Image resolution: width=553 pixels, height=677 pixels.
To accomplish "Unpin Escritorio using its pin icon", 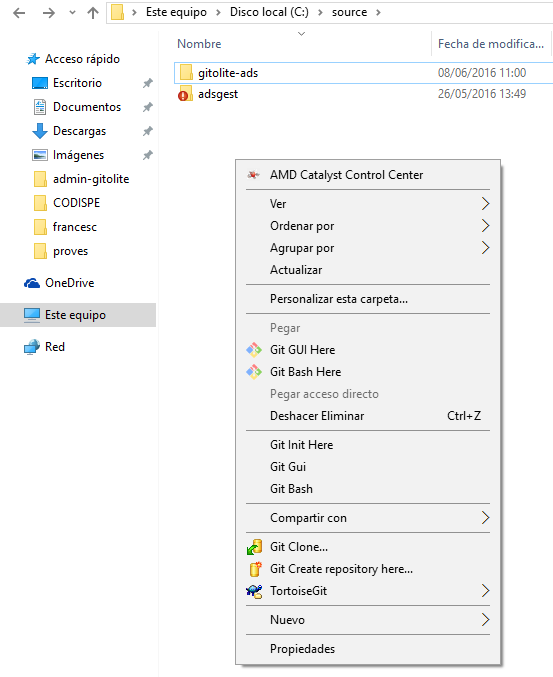I will (x=148, y=83).
